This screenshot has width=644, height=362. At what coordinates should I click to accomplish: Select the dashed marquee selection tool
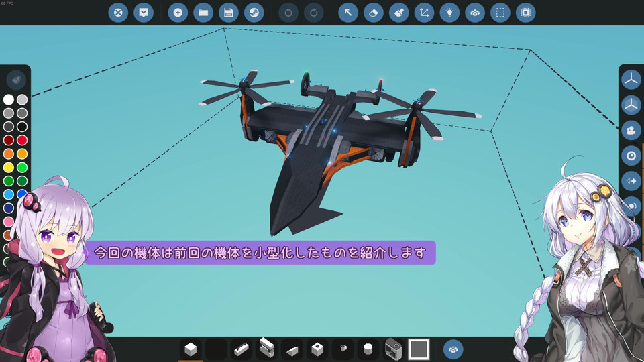tap(500, 13)
